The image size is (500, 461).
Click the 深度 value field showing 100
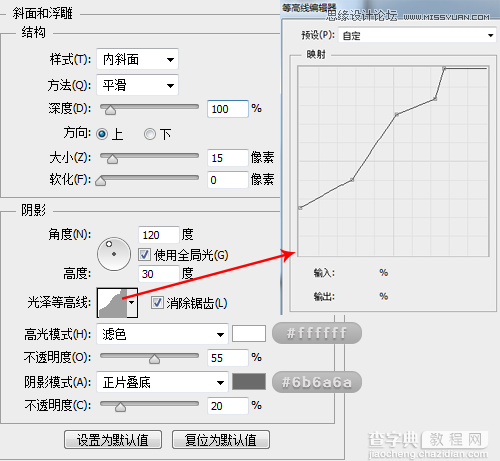[228, 109]
